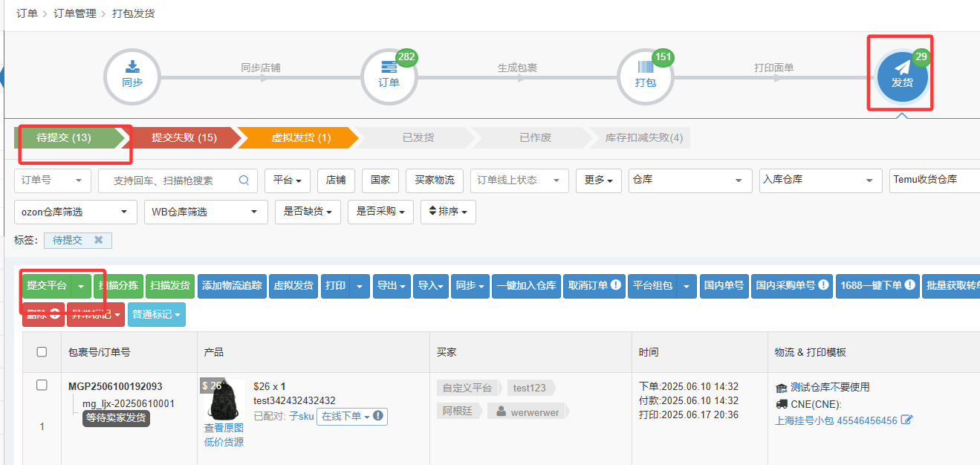980x465 pixels.
Task: Switch to 已发货 tab
Action: point(418,137)
